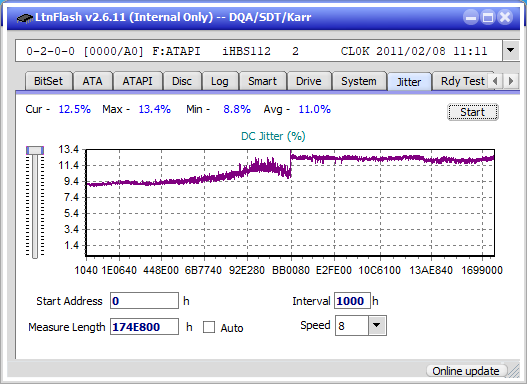Switch to the BitSet tab
Image resolution: width=527 pixels, height=384 pixels.
point(49,81)
